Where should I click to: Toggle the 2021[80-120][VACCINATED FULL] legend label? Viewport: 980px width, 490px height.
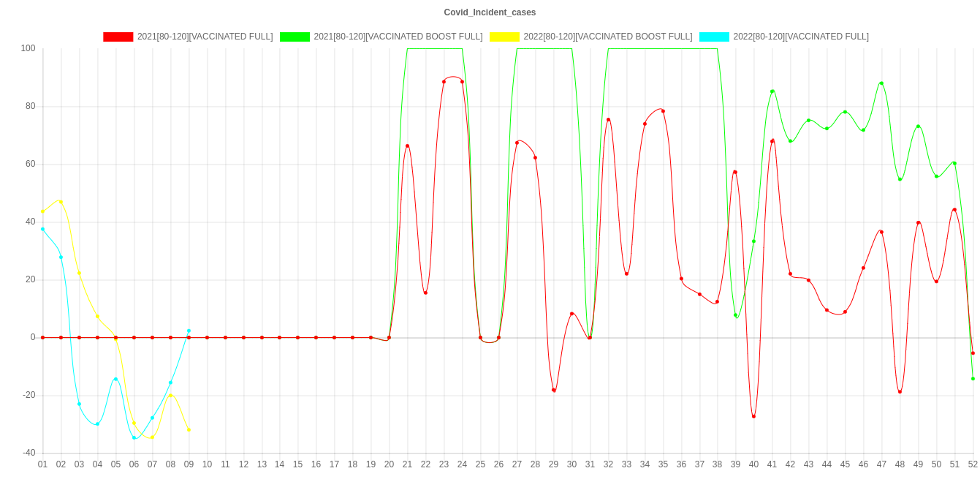205,37
